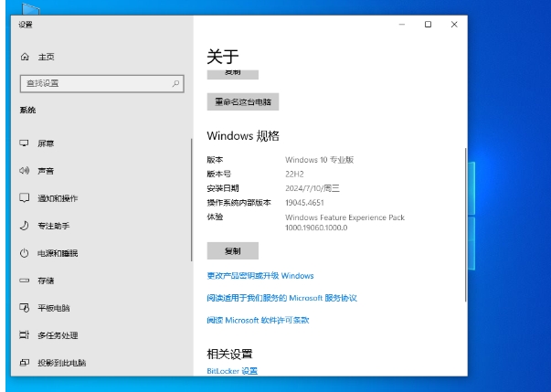Viewport: 551px width, 392px height.
Task: Open BitLocker 设置 link
Action: tap(232, 371)
